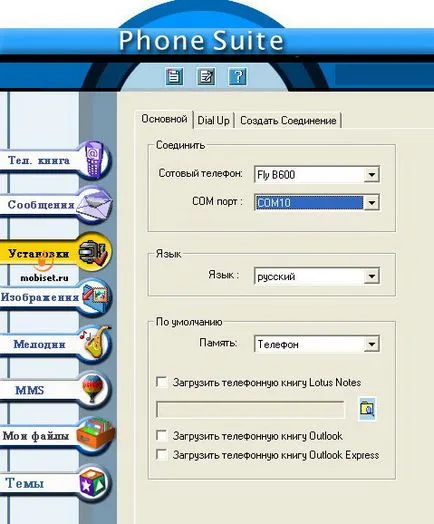Check the load Outlook phone book option

click(162, 435)
